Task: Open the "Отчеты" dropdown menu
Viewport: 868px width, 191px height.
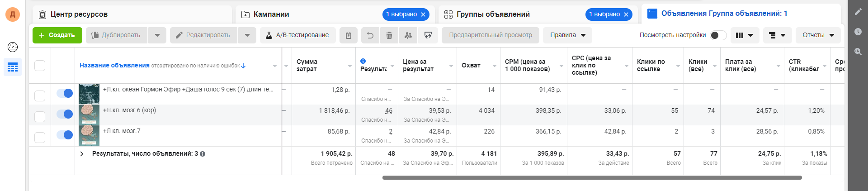Action: point(818,35)
